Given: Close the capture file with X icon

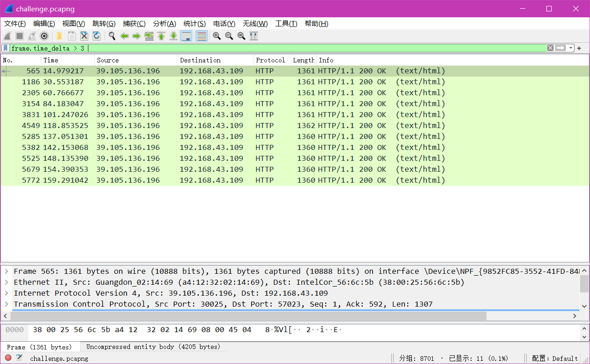Looking at the screenshot, I should click(84, 36).
